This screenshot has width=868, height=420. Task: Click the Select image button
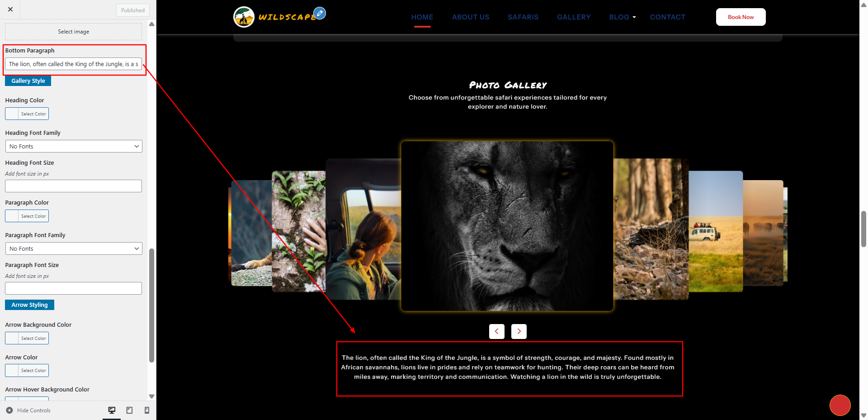[x=73, y=32]
